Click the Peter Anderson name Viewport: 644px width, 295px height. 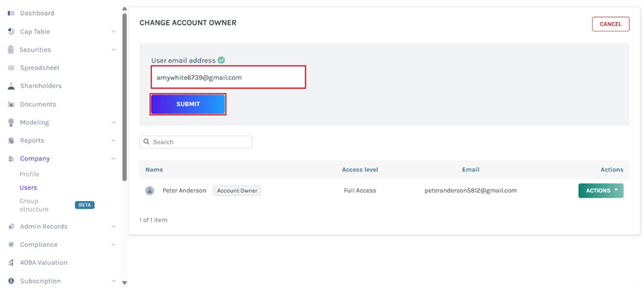tap(184, 191)
